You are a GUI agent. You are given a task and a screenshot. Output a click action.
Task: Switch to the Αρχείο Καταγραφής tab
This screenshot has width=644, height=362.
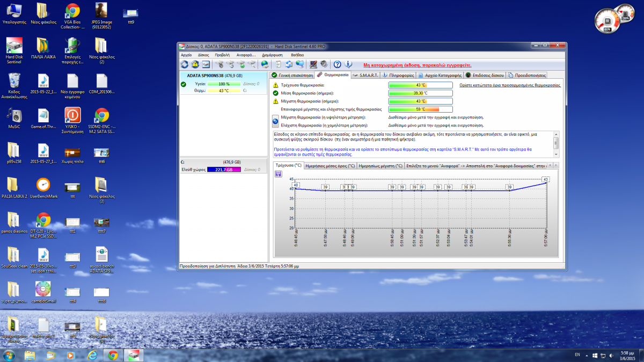point(440,76)
